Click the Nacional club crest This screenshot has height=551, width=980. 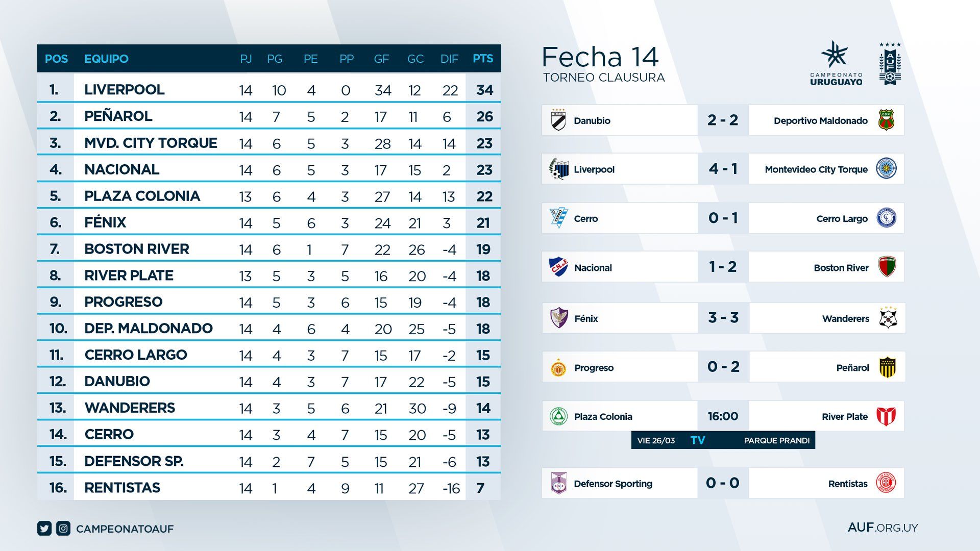click(x=558, y=267)
